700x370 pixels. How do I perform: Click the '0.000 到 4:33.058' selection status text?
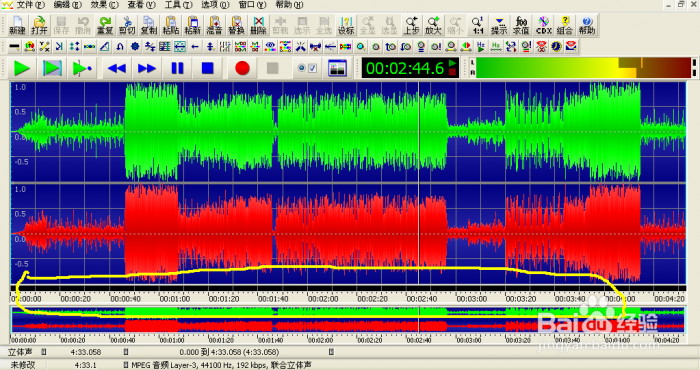pyautogui.click(x=229, y=352)
